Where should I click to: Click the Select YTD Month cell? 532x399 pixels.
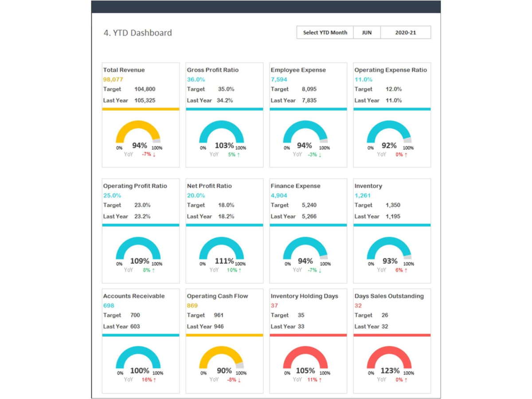tap(325, 32)
